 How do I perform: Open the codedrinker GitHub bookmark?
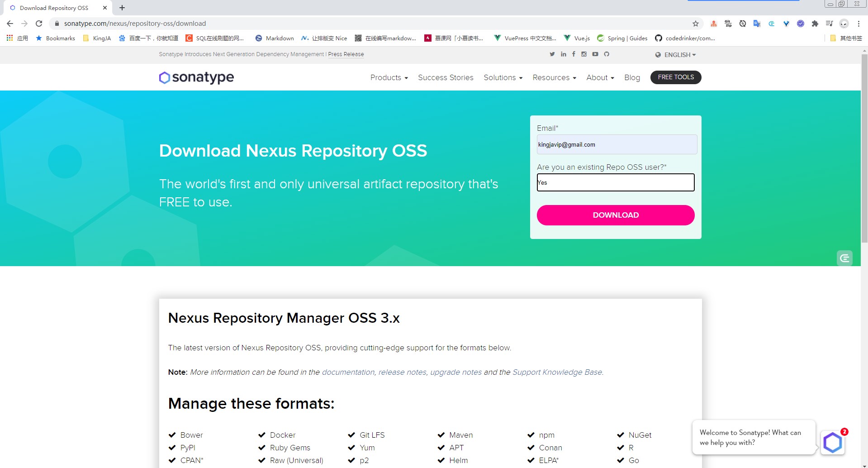click(685, 38)
